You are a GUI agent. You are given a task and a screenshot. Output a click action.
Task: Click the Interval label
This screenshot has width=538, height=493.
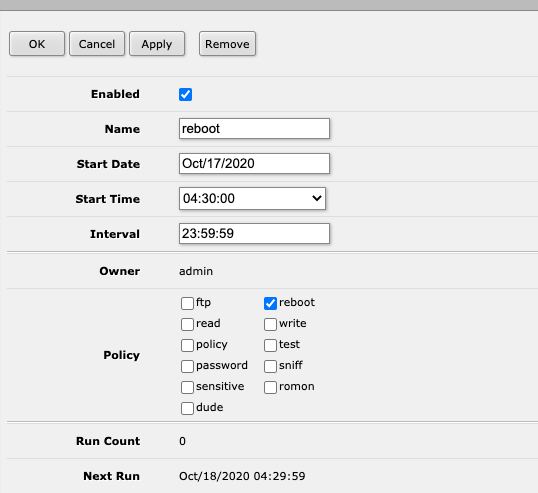pos(115,234)
